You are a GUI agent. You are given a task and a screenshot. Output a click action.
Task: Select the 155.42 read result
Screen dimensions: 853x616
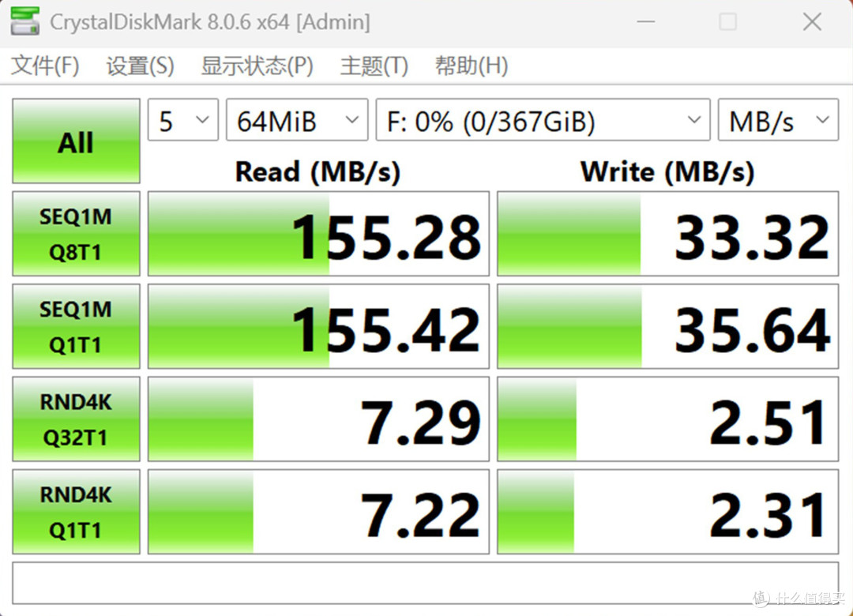pyautogui.click(x=318, y=326)
